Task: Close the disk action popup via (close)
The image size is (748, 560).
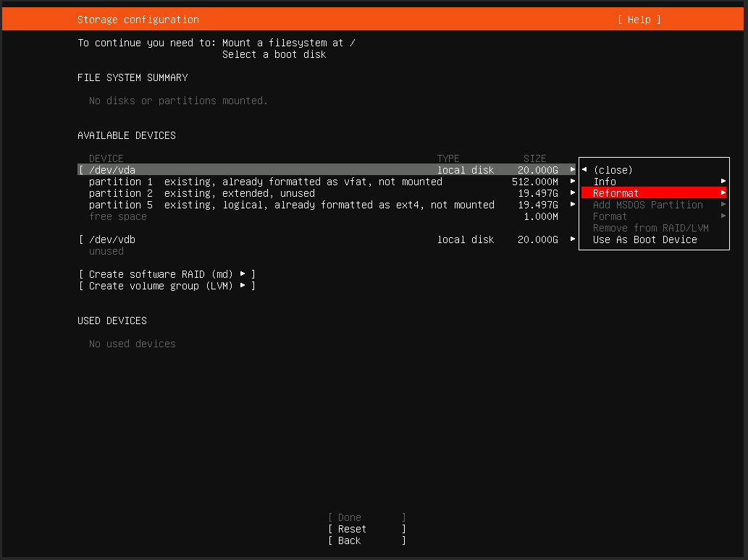Action: (613, 170)
